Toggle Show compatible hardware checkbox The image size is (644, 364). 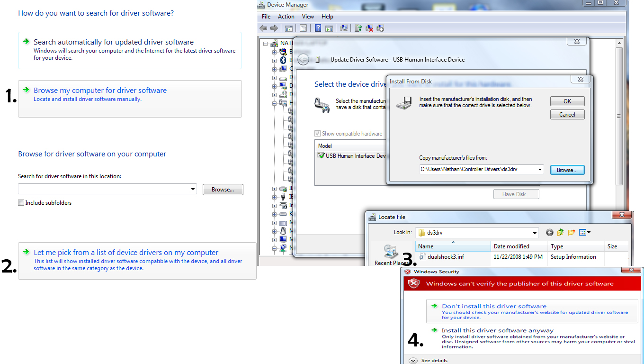318,134
